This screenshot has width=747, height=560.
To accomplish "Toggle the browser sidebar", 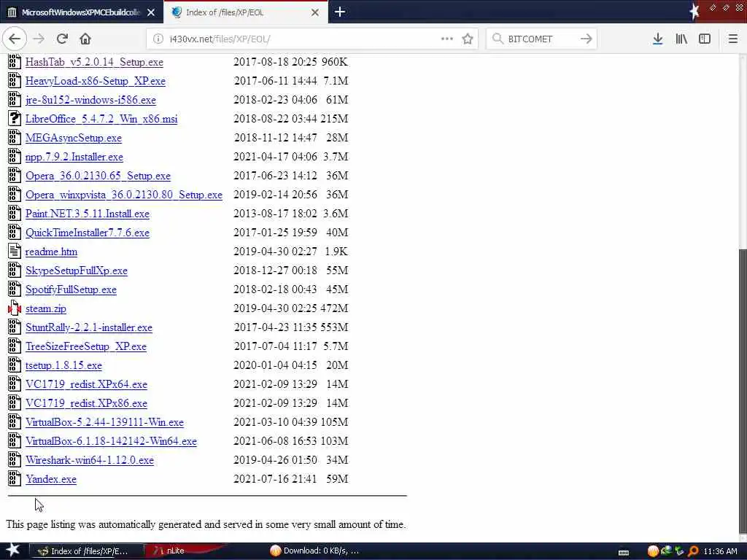I will coord(705,39).
